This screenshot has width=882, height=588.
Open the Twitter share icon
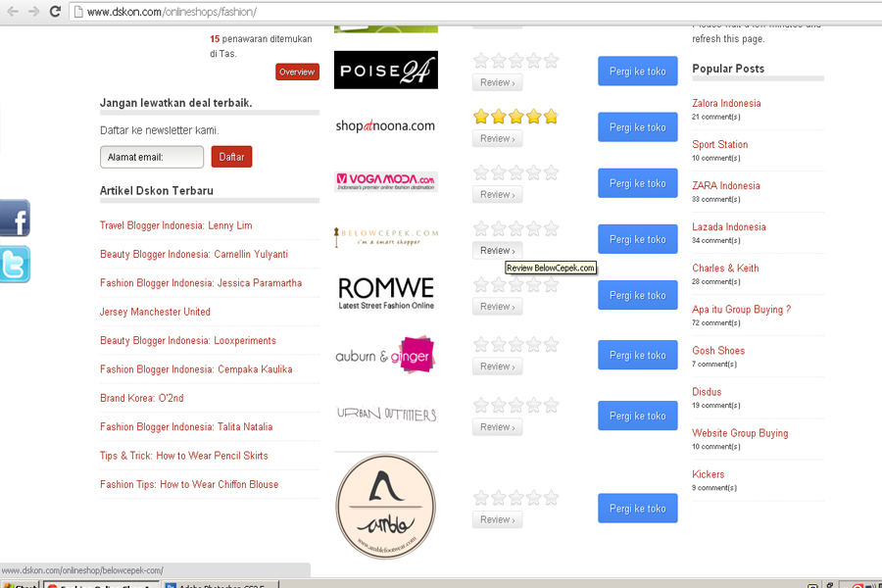point(15,264)
